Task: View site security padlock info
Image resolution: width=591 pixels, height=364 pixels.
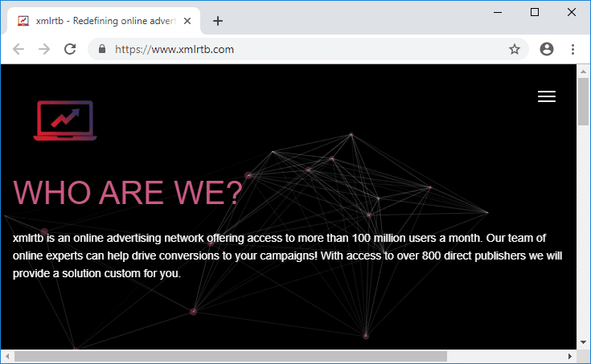Action: 101,49
